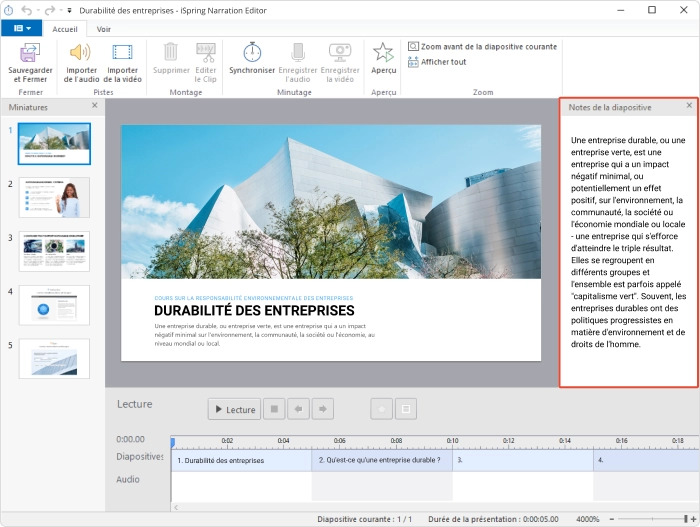
Task: Switch to the Voir tab
Action: point(104,29)
